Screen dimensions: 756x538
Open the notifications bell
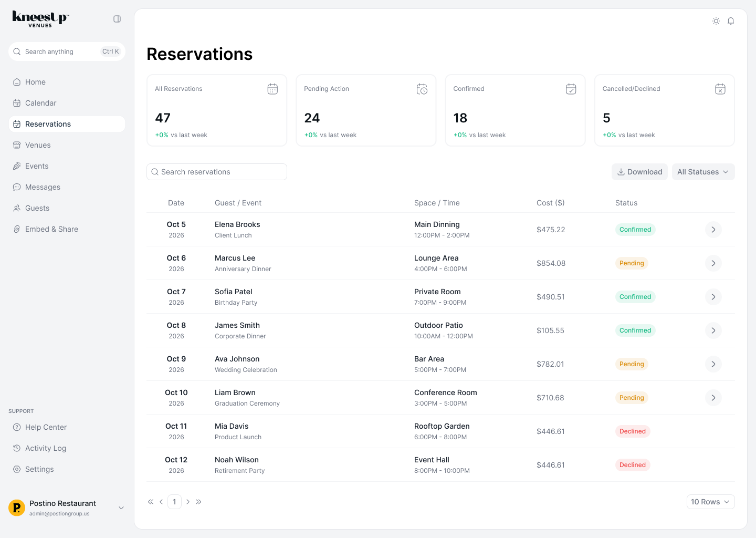[731, 21]
